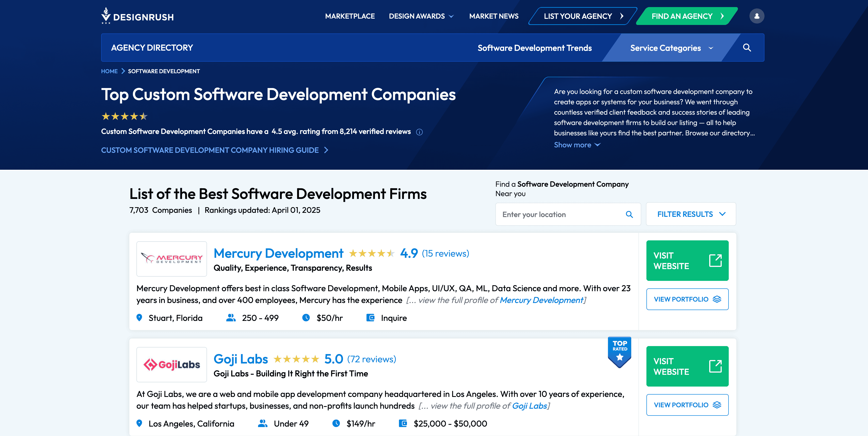Image resolution: width=868 pixels, height=436 pixels.
Task: Click the Stuart, Florida location pin icon
Action: click(x=139, y=318)
